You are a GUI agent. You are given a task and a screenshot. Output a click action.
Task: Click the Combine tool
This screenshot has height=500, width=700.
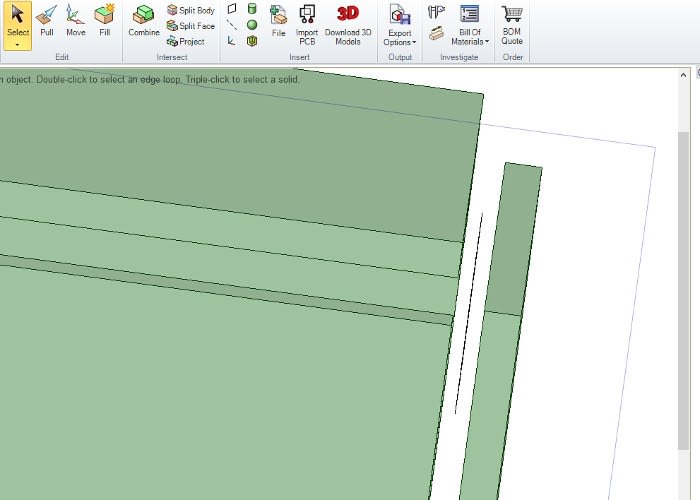tap(144, 21)
